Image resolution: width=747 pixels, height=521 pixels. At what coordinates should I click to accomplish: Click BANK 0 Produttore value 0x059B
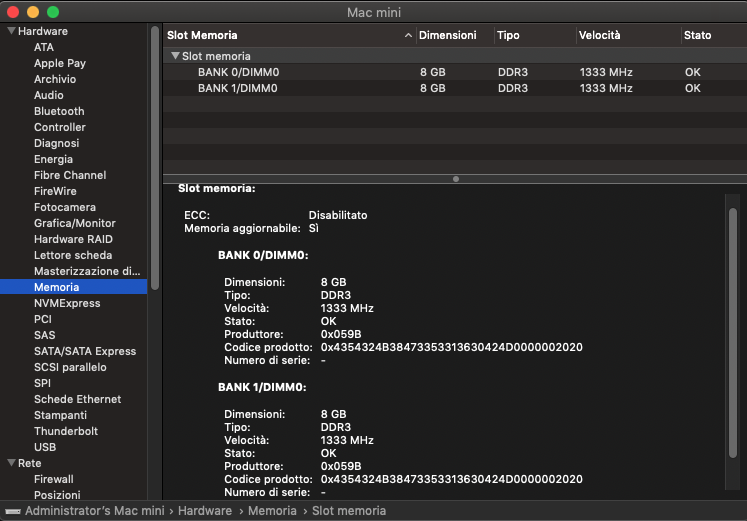(341, 334)
